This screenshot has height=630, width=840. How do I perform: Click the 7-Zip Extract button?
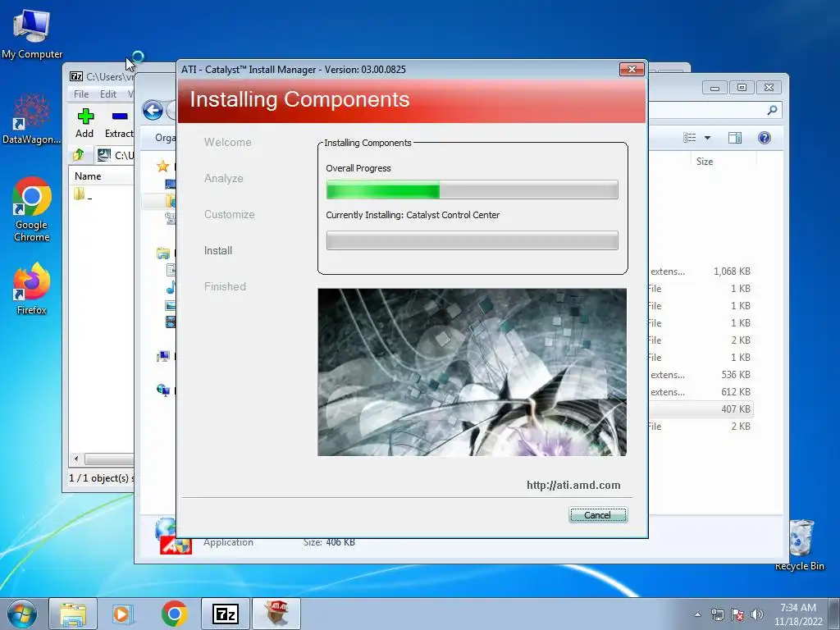coord(119,123)
